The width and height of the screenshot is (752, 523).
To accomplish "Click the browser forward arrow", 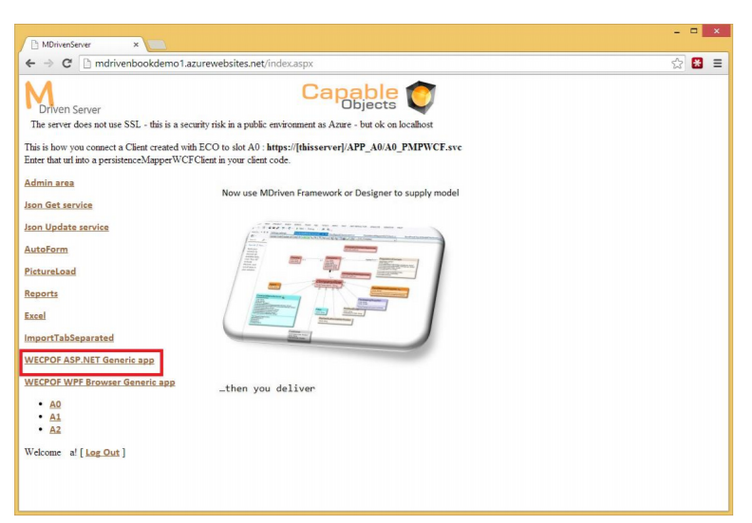I will click(48, 63).
